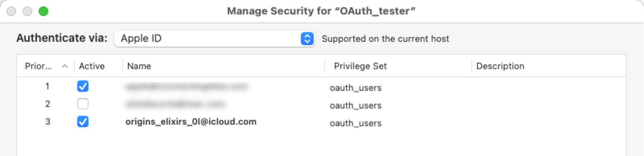644x156 pixels.
Task: Enable the Active checkbox for priority 2
Action: coord(83,104)
